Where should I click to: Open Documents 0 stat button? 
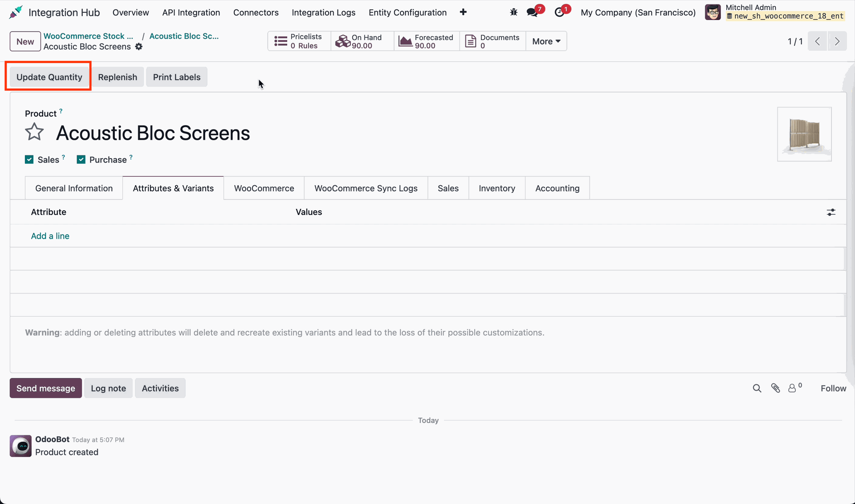pyautogui.click(x=493, y=41)
